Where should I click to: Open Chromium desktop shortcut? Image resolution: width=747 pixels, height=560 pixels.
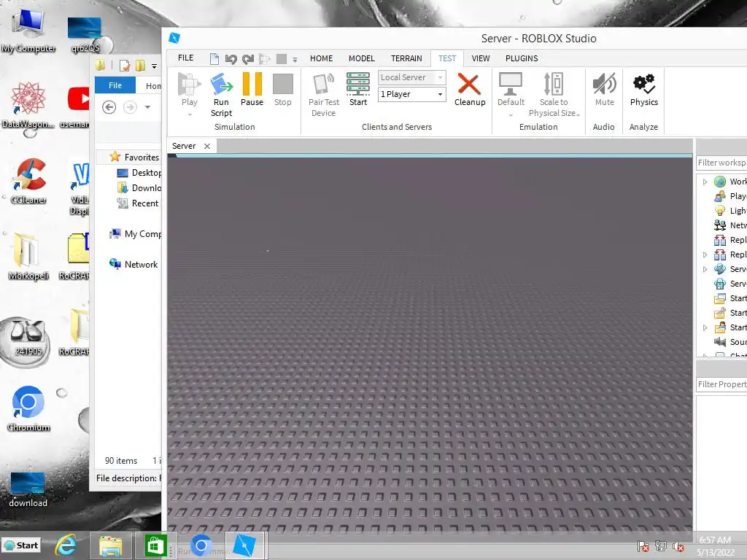(28, 408)
